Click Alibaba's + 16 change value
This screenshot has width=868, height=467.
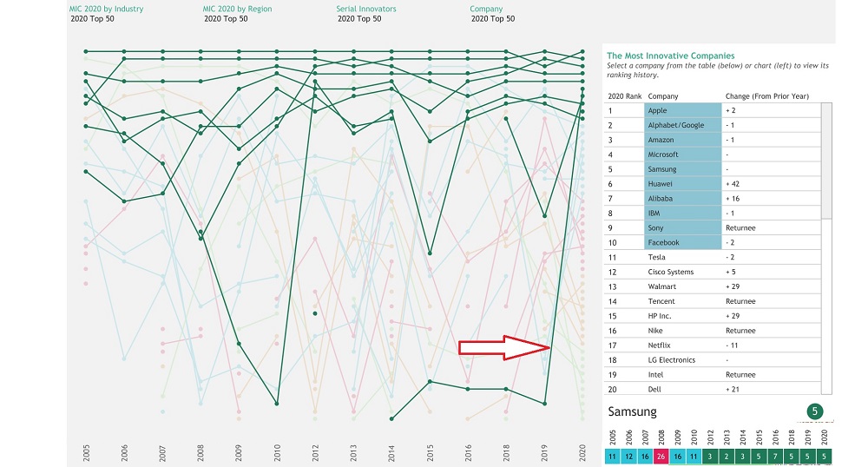tap(733, 198)
